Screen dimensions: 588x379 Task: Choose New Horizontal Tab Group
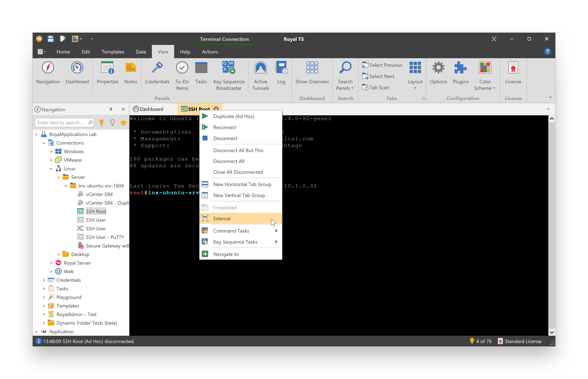pyautogui.click(x=241, y=185)
